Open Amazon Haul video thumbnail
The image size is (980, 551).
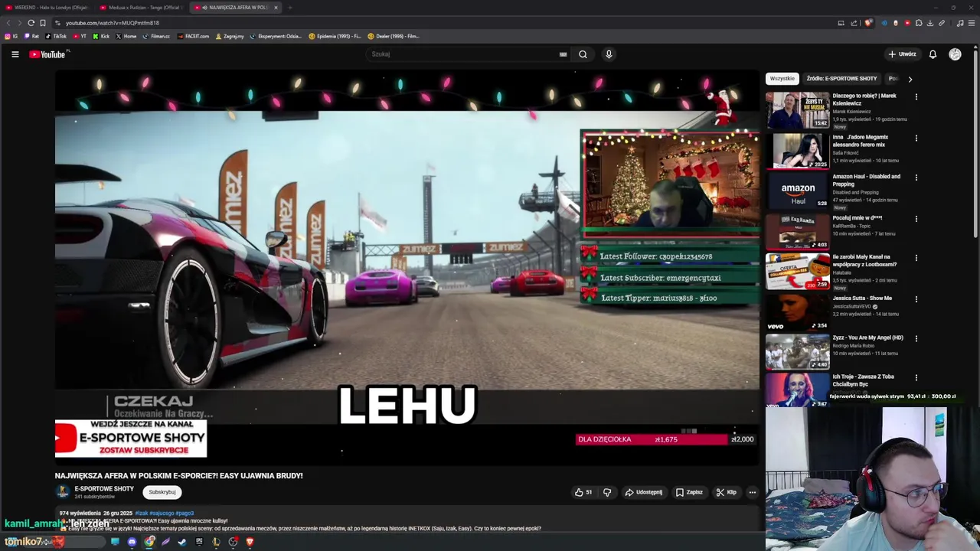coord(797,191)
